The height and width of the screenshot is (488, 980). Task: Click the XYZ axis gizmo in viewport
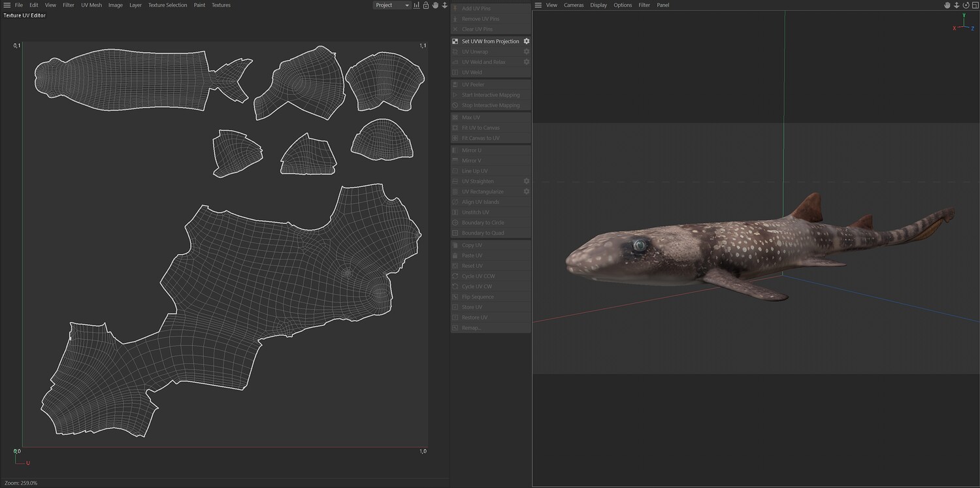(964, 25)
